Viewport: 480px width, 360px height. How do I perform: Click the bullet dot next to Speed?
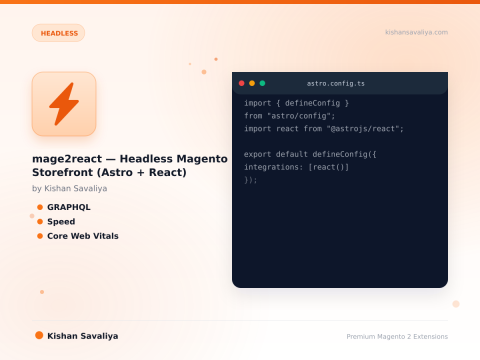(x=40, y=222)
